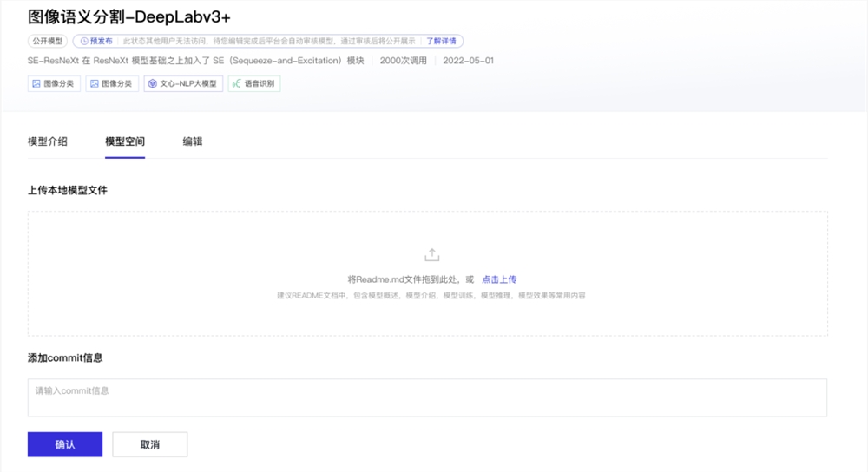868x472 pixels.
Task: Click the 点击上传 link
Action: (499, 279)
